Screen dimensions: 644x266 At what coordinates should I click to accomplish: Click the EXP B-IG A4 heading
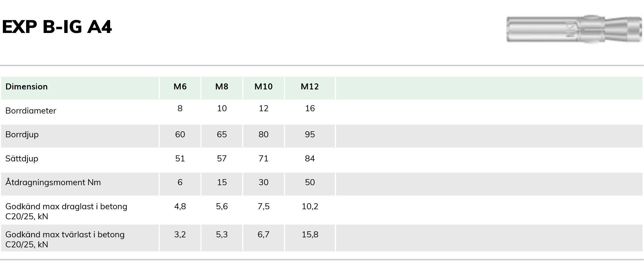57,27
